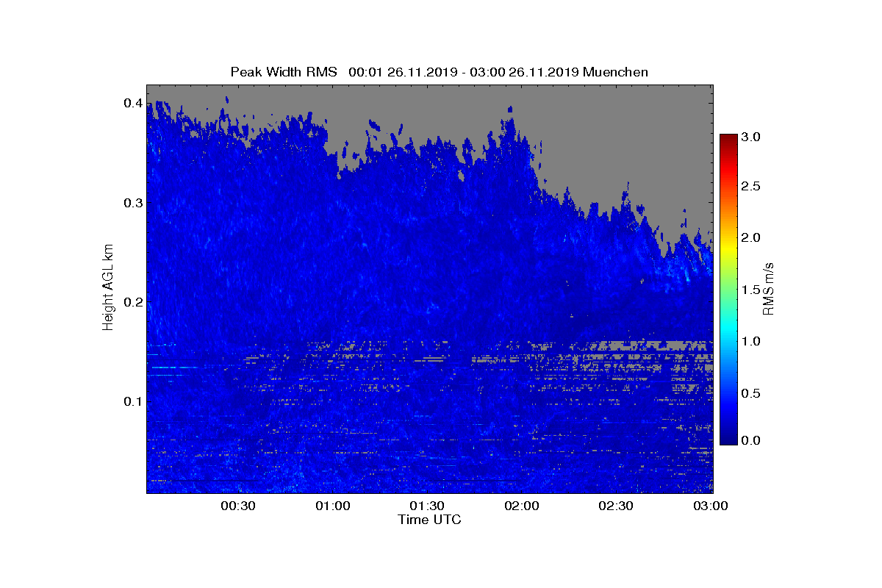Select the 01:30 time tick label
The height and width of the screenshot is (588, 882).
coord(427,506)
